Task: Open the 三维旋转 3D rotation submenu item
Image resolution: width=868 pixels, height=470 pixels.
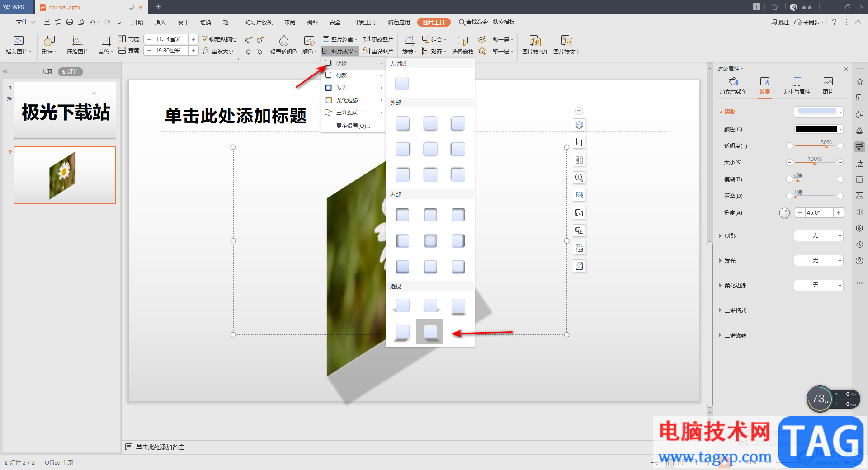Action: (354, 113)
